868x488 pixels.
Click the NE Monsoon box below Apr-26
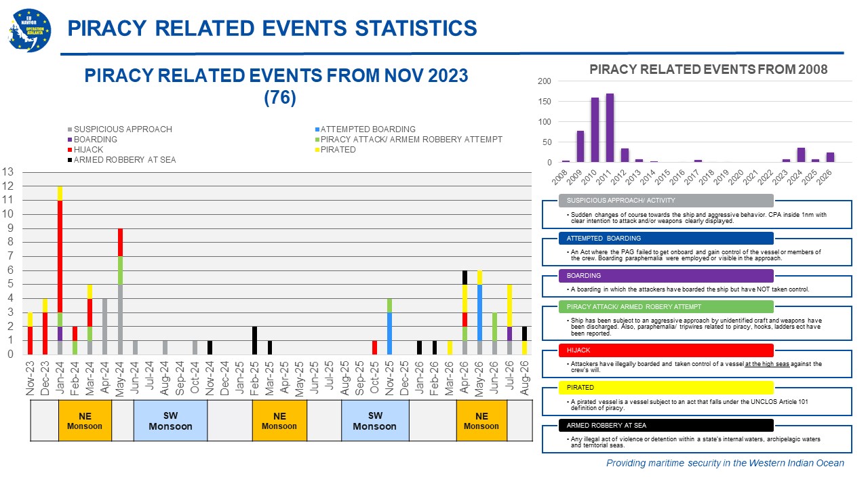481,421
